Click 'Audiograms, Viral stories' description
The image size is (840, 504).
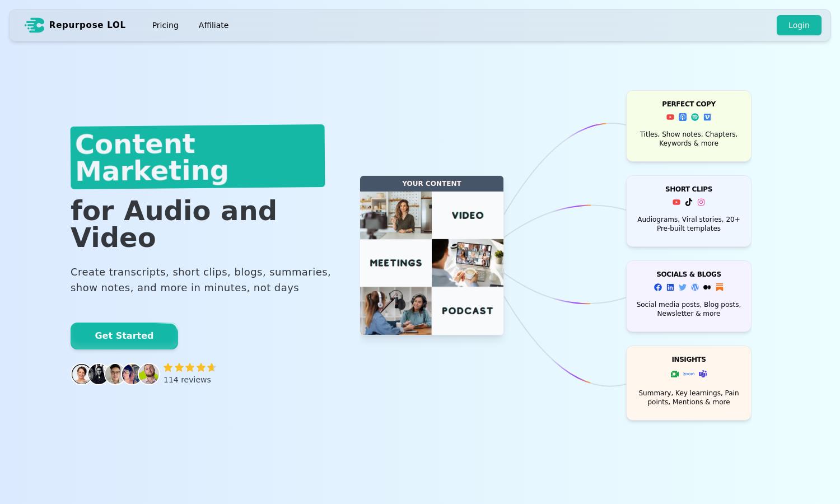click(x=689, y=224)
